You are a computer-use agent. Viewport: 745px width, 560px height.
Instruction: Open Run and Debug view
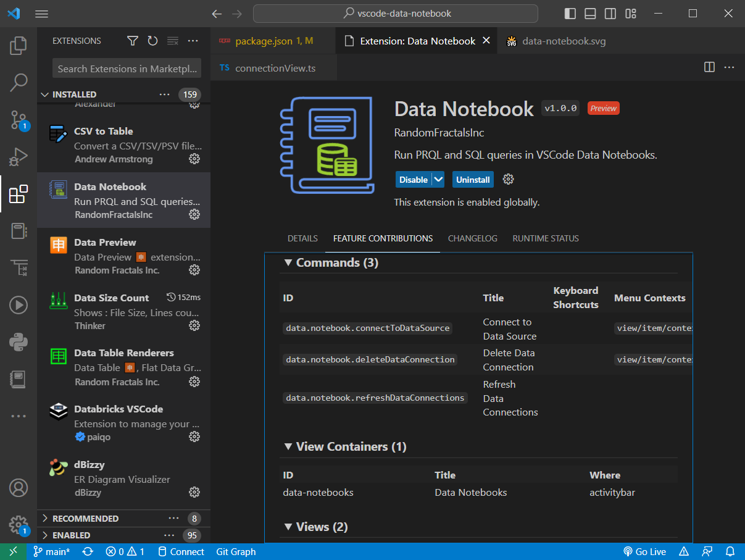tap(19, 157)
